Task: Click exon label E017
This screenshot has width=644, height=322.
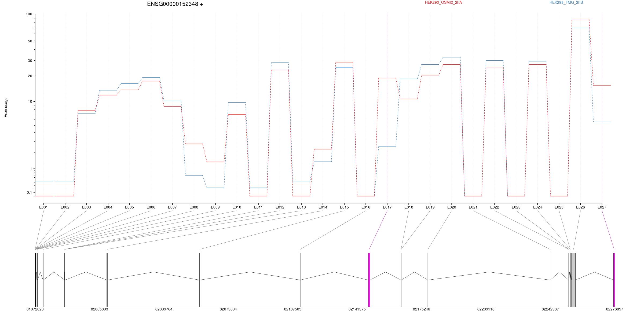Action: [387, 207]
